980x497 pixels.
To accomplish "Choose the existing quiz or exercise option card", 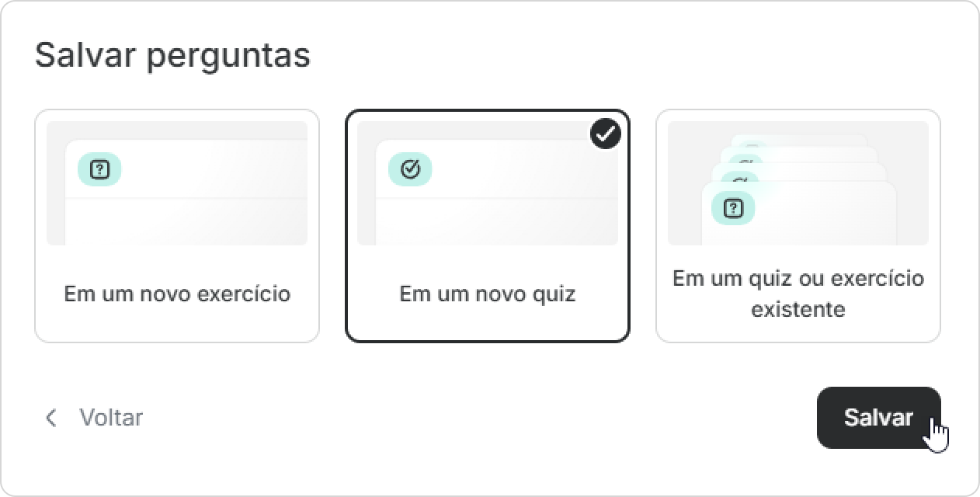I will [798, 226].
